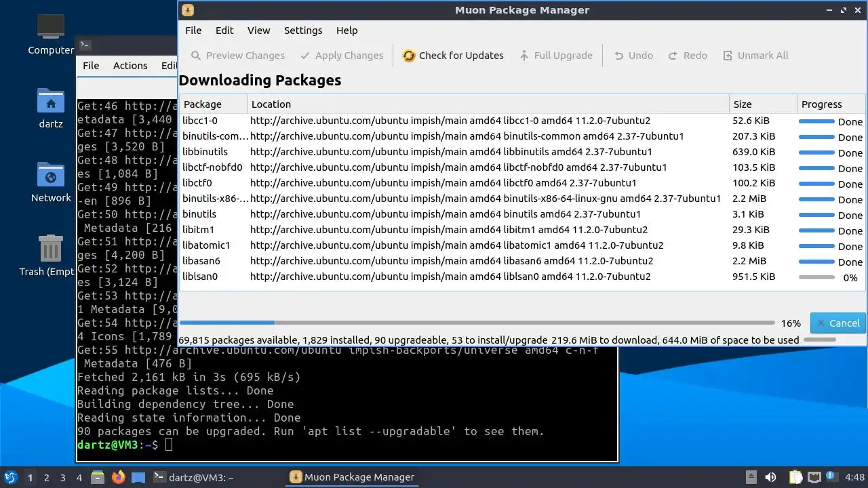Sort by Progress column header

831,104
